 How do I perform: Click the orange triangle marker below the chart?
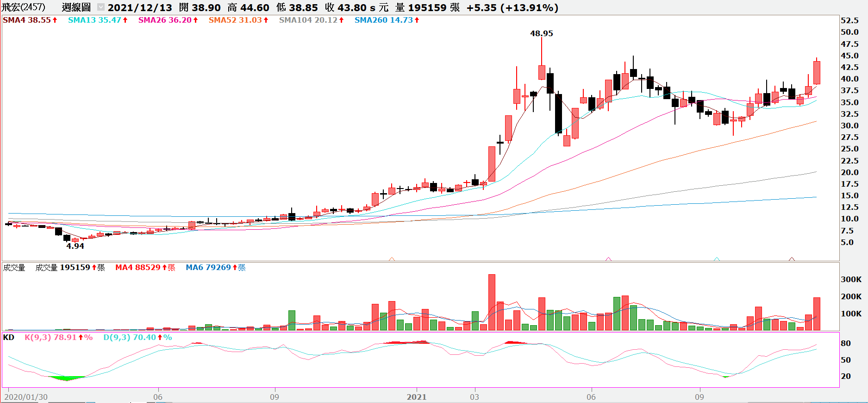click(x=392, y=259)
